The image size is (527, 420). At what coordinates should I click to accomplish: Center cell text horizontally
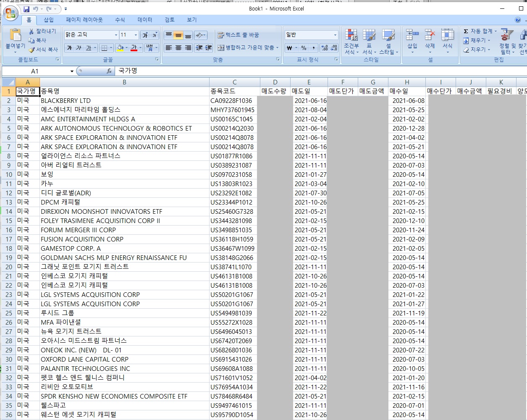click(178, 48)
